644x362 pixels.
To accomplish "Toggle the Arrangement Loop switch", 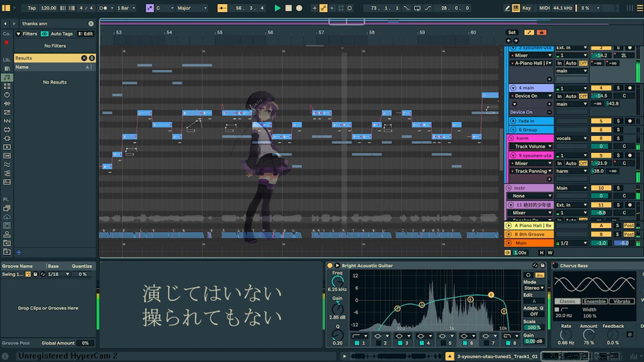I will pos(417,8).
